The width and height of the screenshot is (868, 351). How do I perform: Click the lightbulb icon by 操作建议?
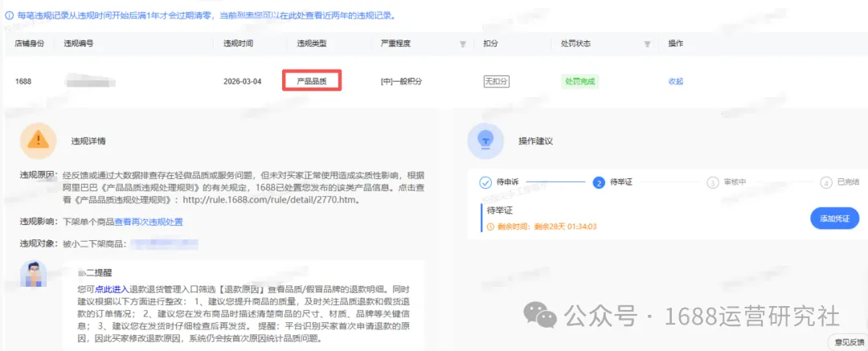(x=485, y=141)
